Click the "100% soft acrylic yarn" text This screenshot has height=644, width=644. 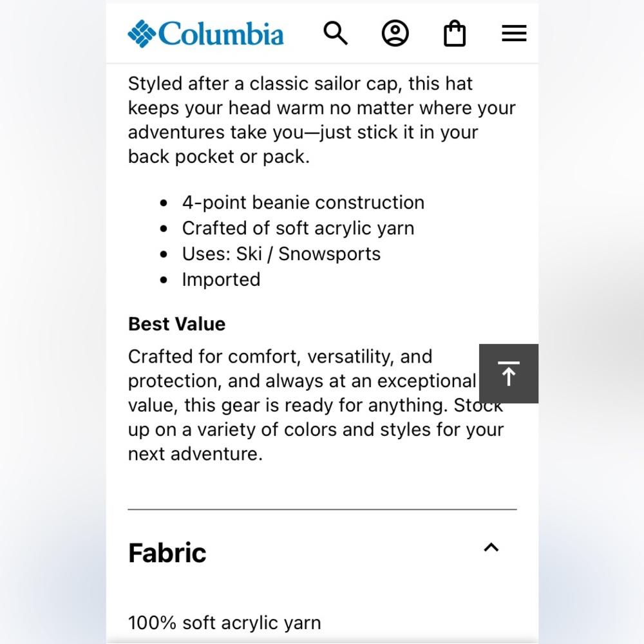[224, 623]
